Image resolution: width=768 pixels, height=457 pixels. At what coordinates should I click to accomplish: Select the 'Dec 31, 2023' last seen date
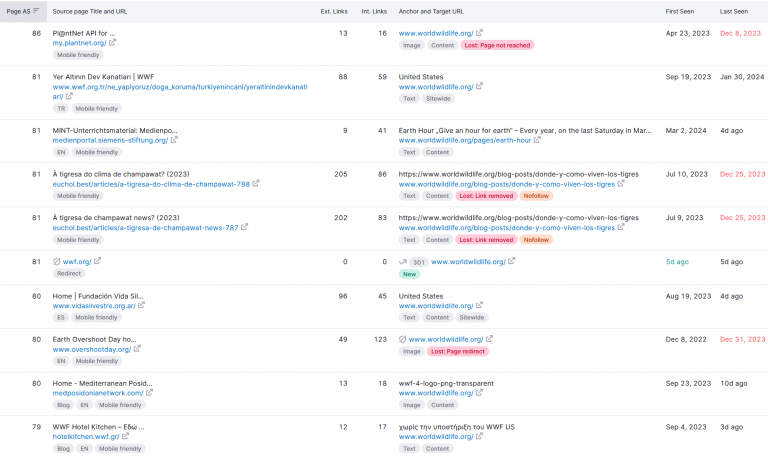click(742, 339)
